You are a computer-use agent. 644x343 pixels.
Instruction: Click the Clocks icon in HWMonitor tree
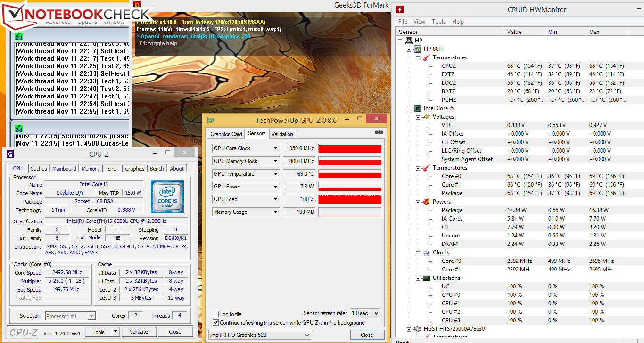click(426, 253)
